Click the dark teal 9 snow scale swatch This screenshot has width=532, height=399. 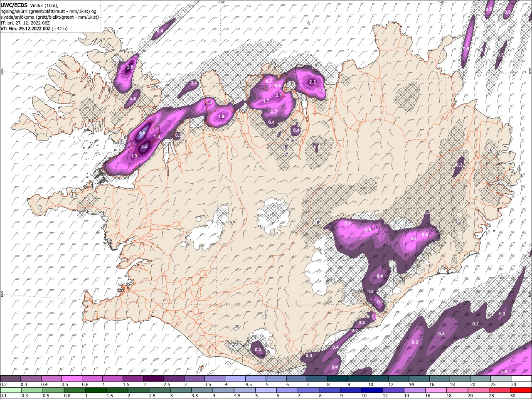pos(337,379)
